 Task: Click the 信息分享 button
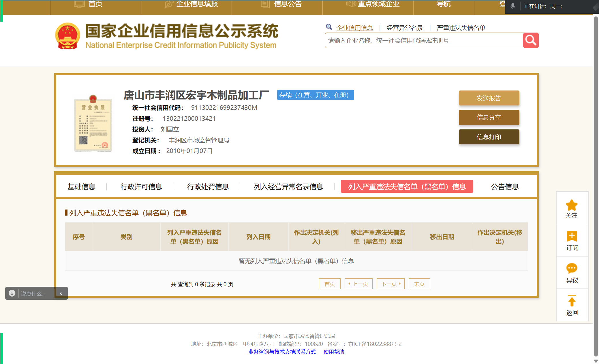tap(489, 117)
